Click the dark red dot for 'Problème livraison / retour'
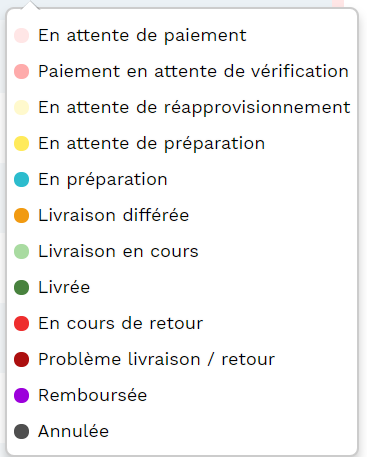This screenshot has height=457, width=367. tap(21, 359)
